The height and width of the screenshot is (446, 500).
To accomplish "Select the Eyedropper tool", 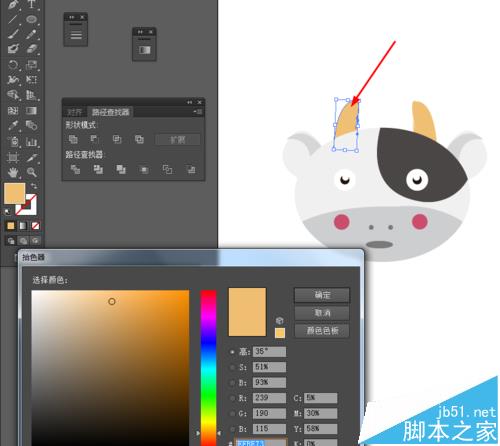I will coord(13,126).
